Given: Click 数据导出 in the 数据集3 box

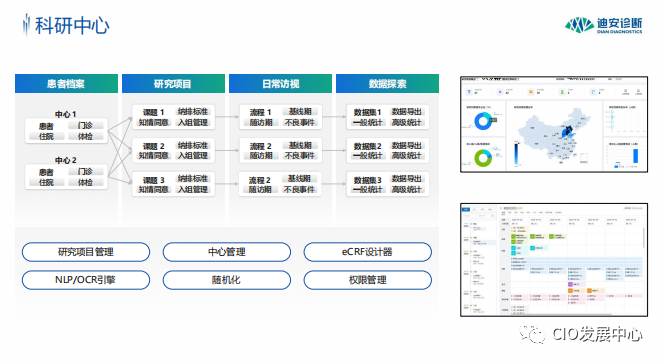Looking at the screenshot, I should (407, 178).
